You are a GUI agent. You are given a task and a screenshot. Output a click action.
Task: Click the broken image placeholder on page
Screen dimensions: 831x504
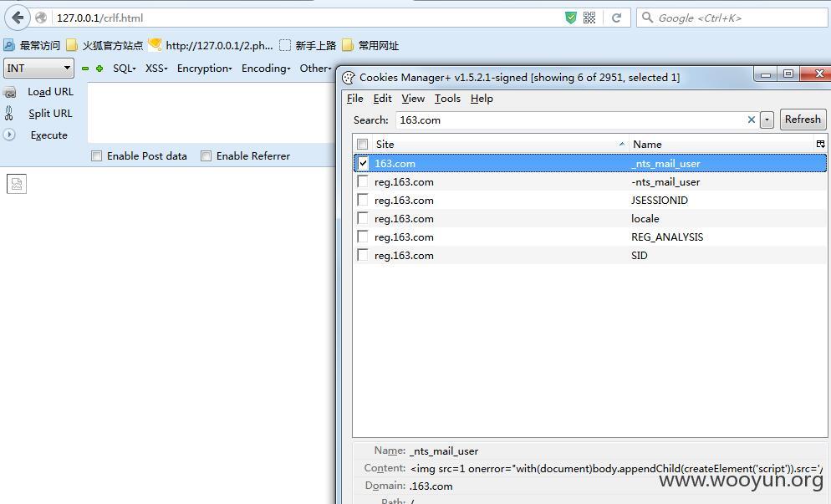point(17,184)
